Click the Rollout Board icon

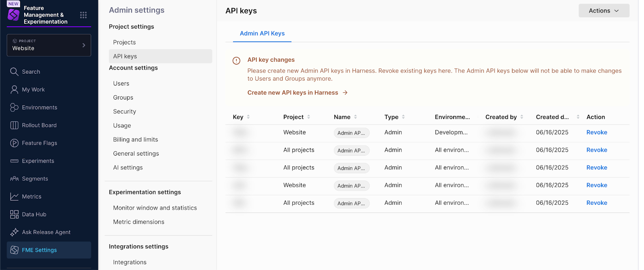(x=14, y=125)
